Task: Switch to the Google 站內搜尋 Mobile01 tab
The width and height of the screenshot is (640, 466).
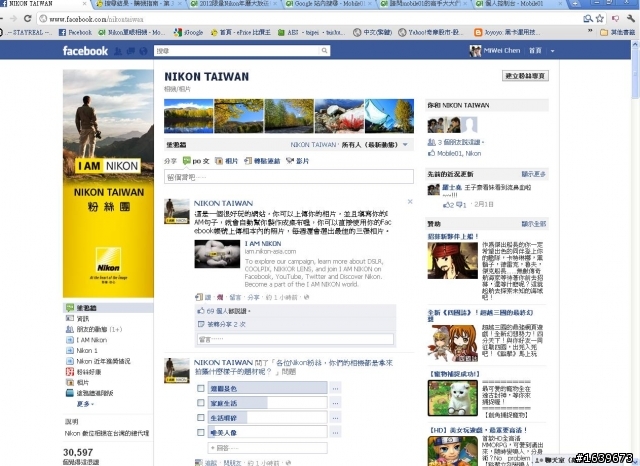Action: pyautogui.click(x=330, y=4)
